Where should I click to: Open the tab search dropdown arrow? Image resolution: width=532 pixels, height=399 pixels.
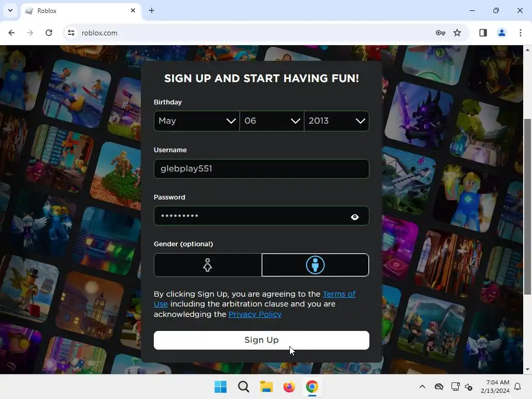[10, 10]
